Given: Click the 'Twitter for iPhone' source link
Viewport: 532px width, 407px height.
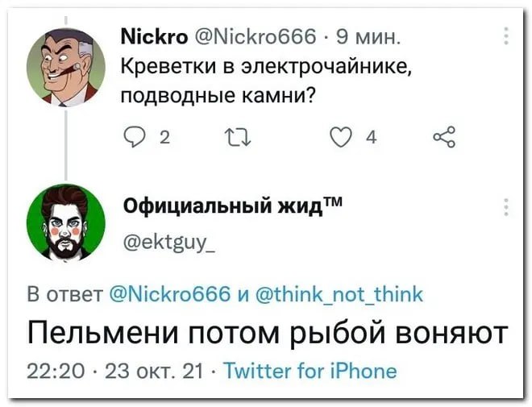Looking at the screenshot, I should [x=310, y=371].
